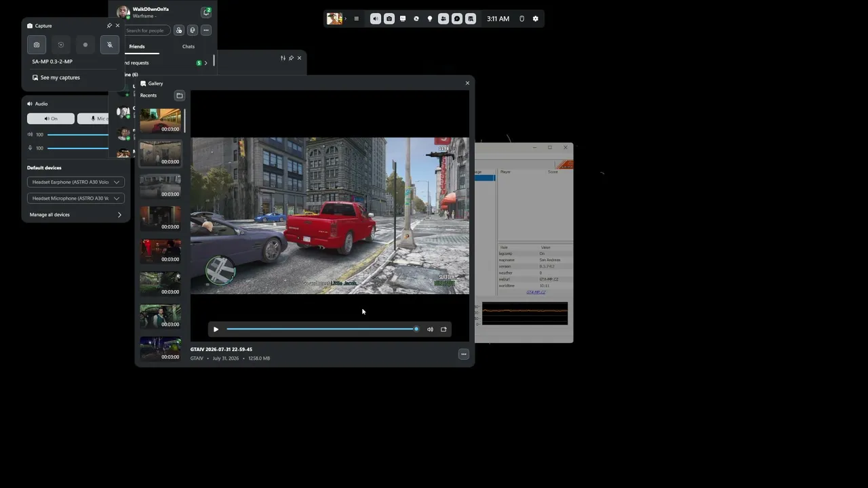Toggle the Capture widget in Game Bar
868x488 pixels.
[x=389, y=19]
